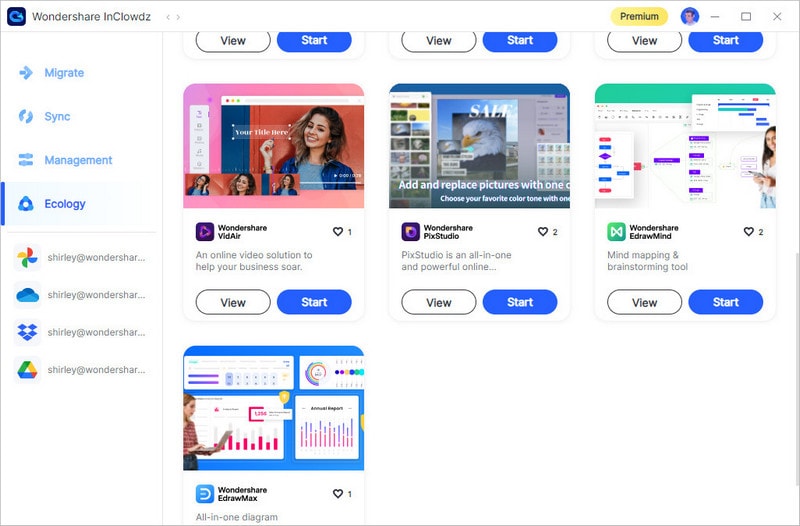Click the Wondershare VidAir app icon

[x=205, y=232]
